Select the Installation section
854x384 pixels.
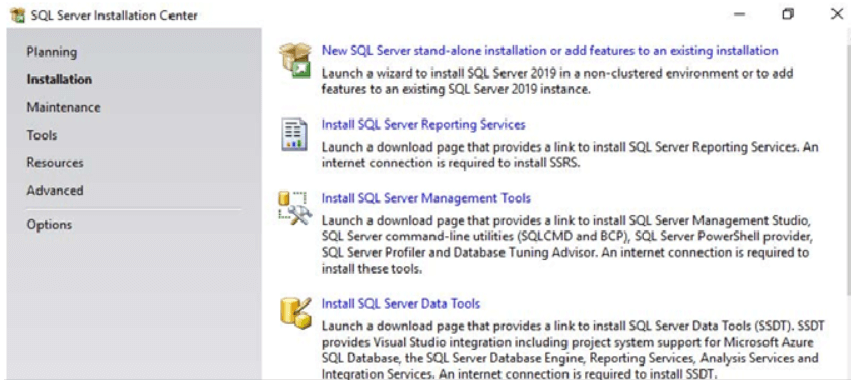[x=59, y=80]
